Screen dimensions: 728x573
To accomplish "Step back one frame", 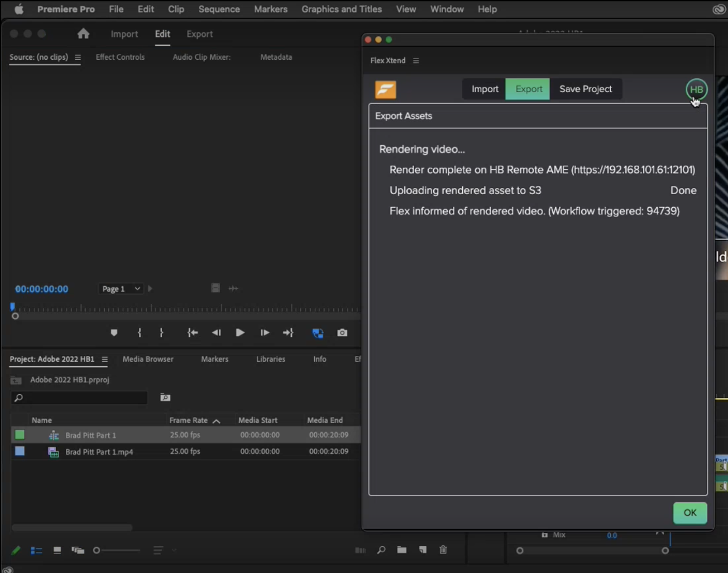I will tap(216, 333).
